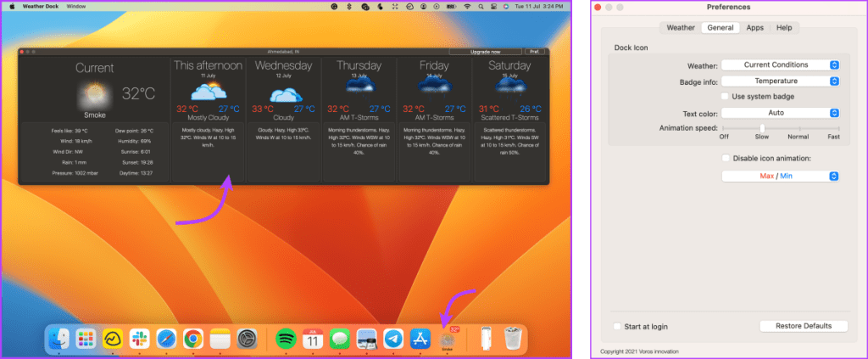Click the Pref. button in weather window
Viewport: 868px width, 359px height.
(534, 52)
